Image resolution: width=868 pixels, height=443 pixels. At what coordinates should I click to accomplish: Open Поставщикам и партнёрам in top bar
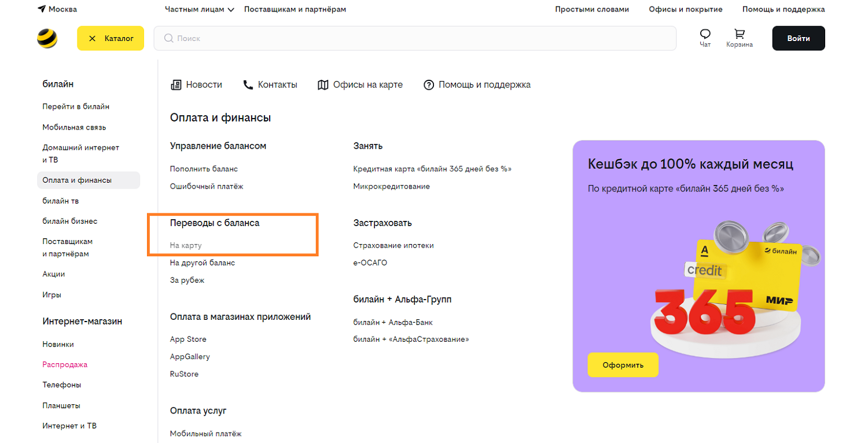295,9
